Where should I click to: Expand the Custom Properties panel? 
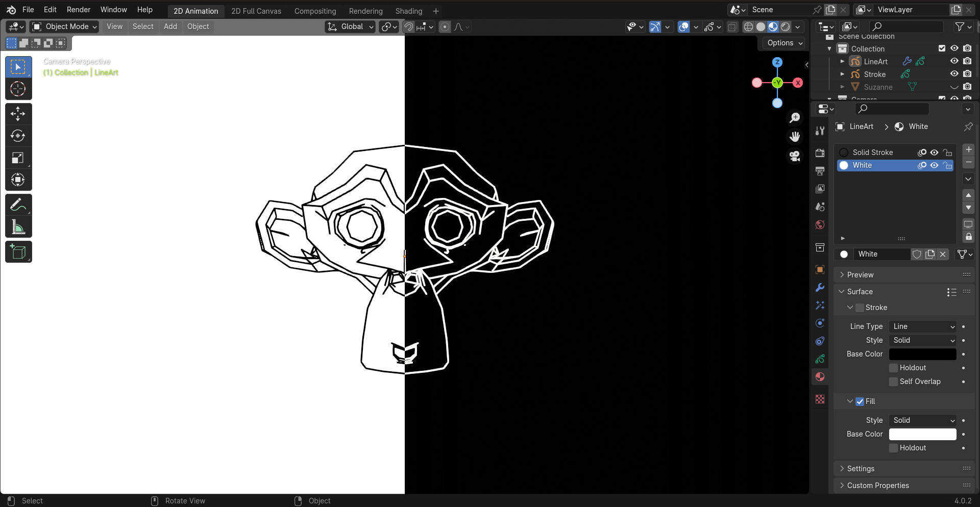click(904, 486)
